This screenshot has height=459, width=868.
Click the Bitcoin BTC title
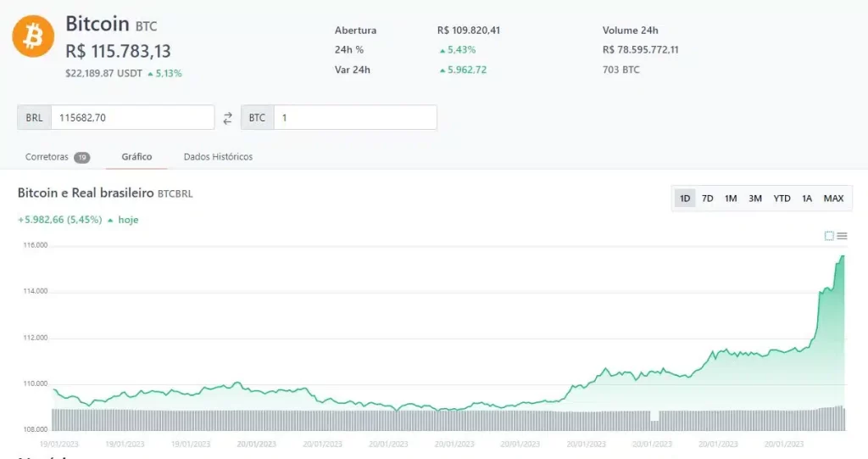pos(111,25)
